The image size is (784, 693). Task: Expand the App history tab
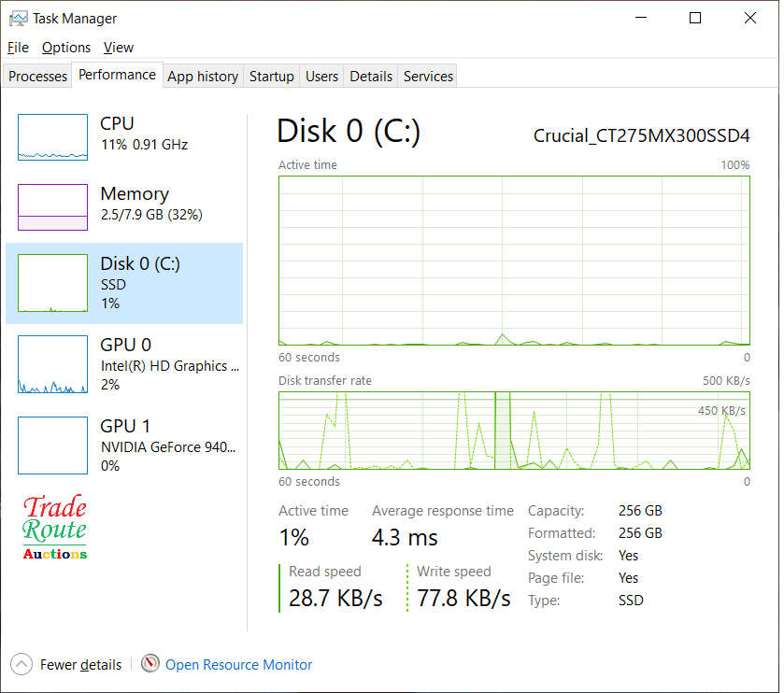tap(202, 76)
